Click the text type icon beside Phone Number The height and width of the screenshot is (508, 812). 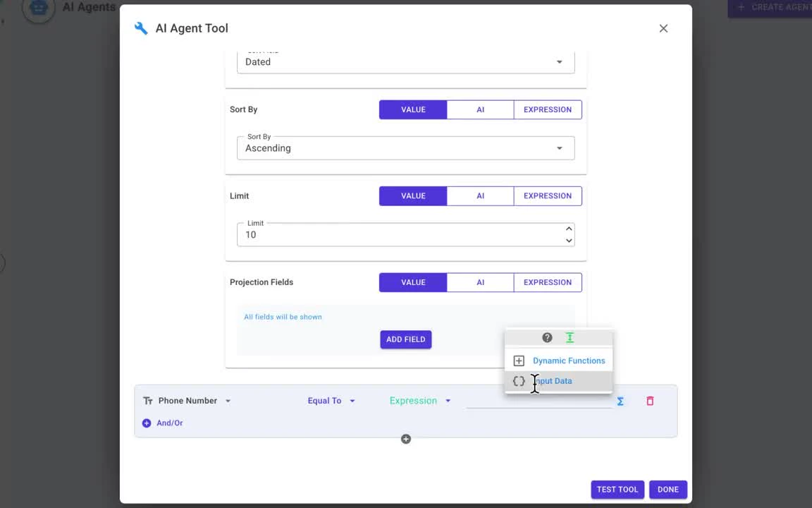(147, 401)
